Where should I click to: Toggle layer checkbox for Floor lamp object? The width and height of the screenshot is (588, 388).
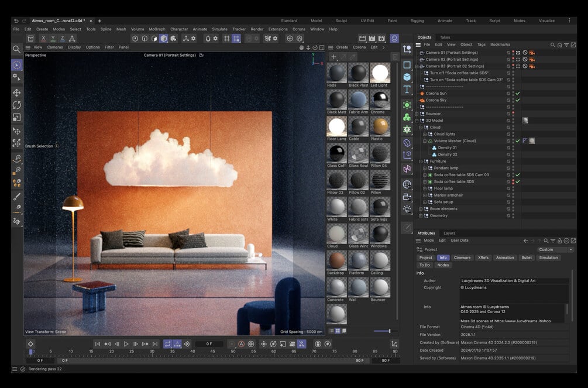tap(508, 188)
